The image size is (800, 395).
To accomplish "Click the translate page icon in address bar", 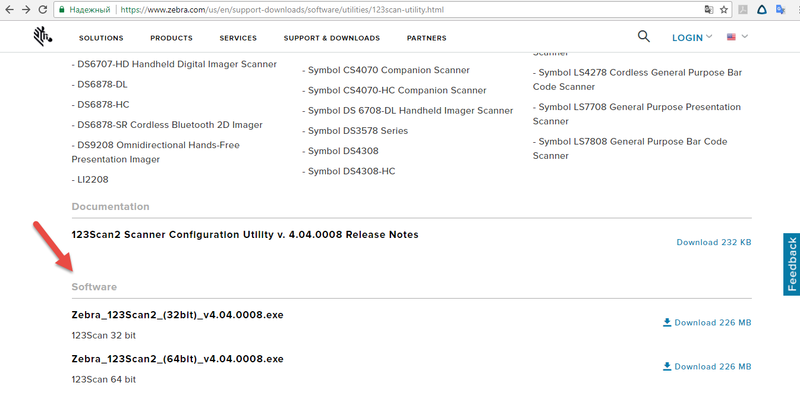I will [x=709, y=9].
